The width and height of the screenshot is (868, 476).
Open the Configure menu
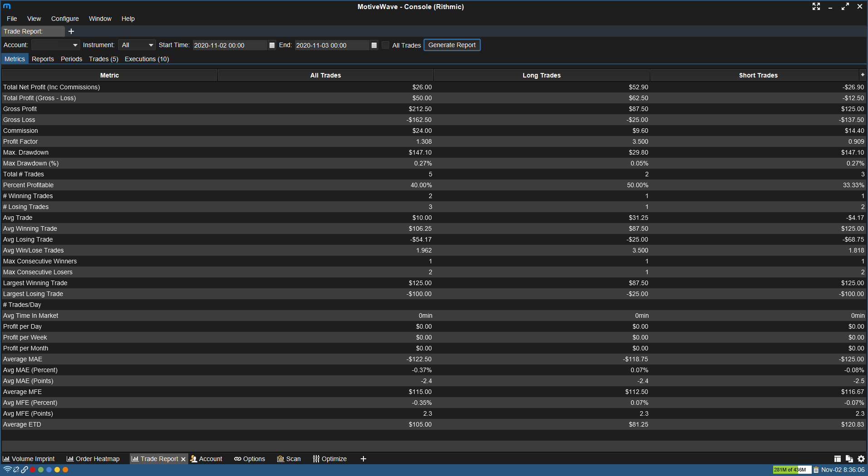[x=65, y=19]
